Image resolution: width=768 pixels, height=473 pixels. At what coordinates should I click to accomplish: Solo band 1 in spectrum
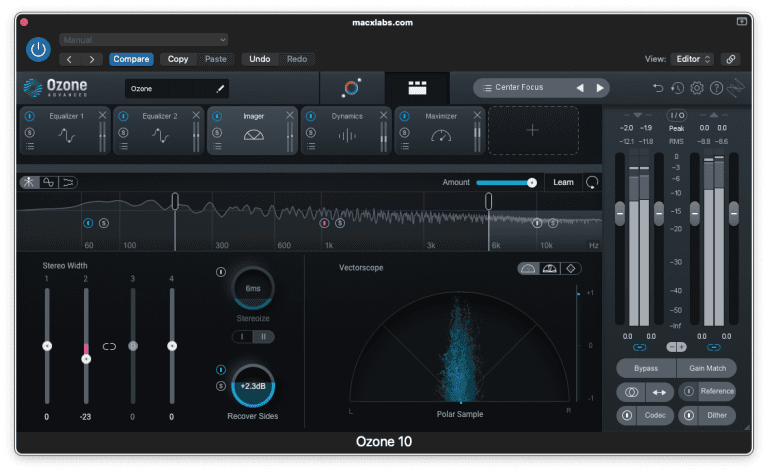click(104, 223)
